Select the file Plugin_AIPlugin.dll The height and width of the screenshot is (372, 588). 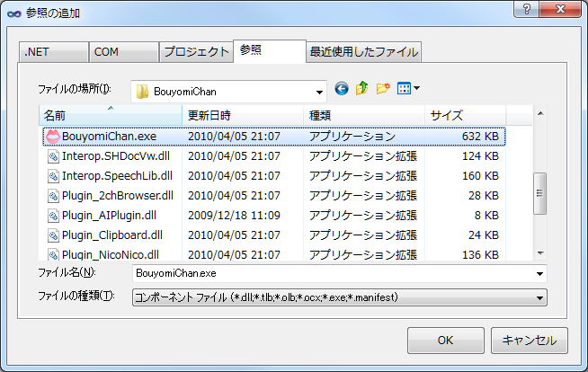click(x=109, y=216)
